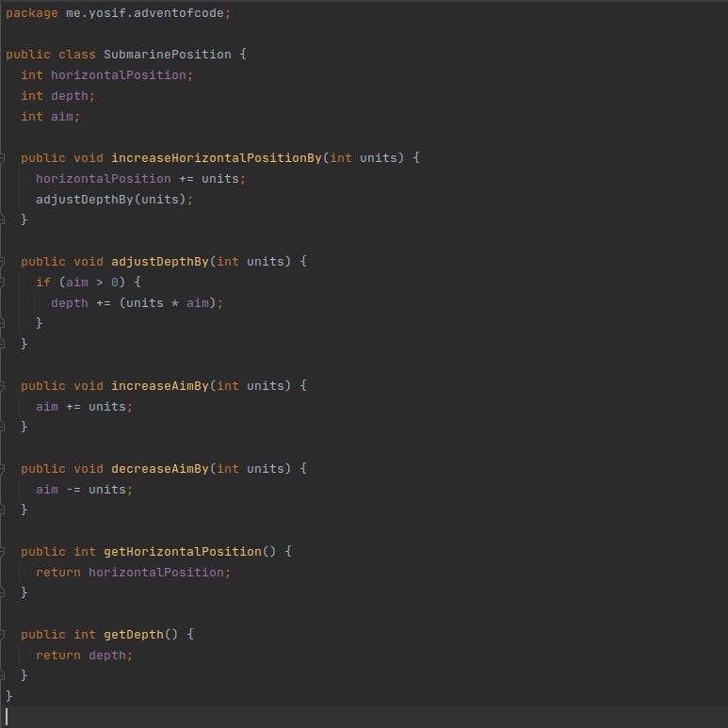The image size is (728, 728).
Task: Click the class name SubmarinePosition
Action: pos(167,55)
